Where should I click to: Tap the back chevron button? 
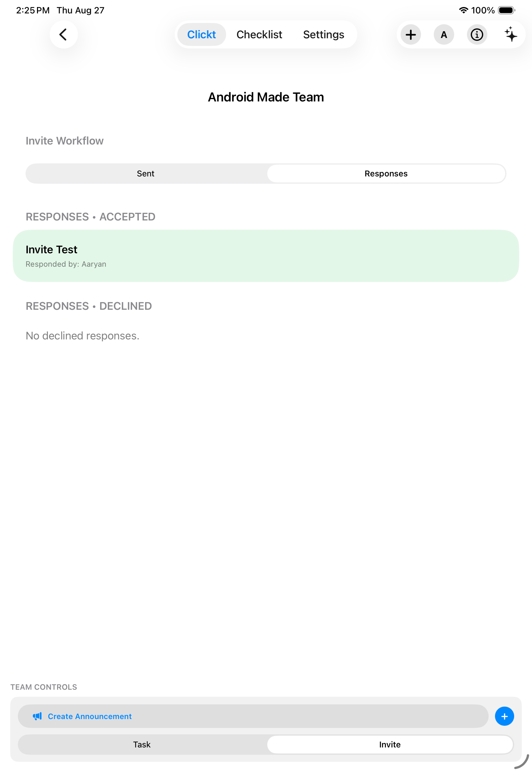coord(63,34)
